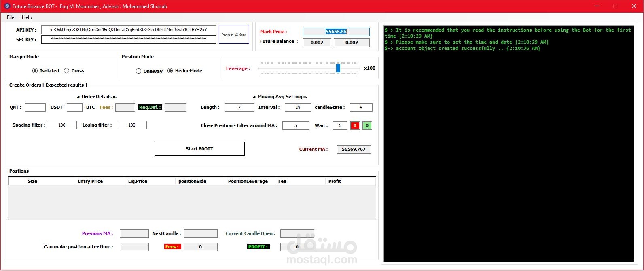The height and width of the screenshot is (271, 644).
Task: Click the Entry Price column header
Action: click(100, 181)
